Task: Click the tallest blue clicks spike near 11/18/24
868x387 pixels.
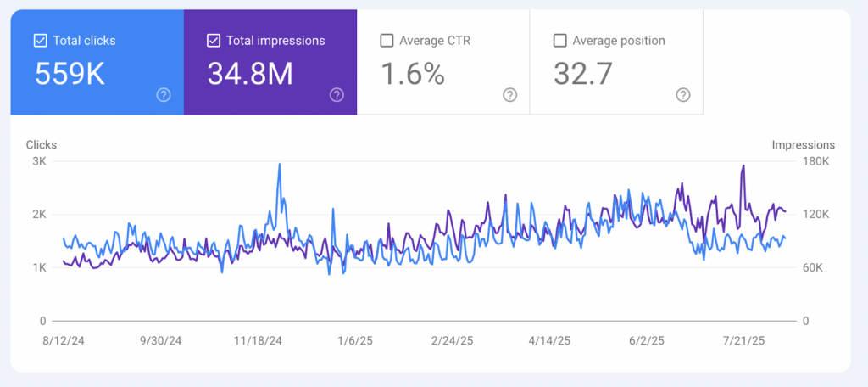Action: tap(280, 165)
